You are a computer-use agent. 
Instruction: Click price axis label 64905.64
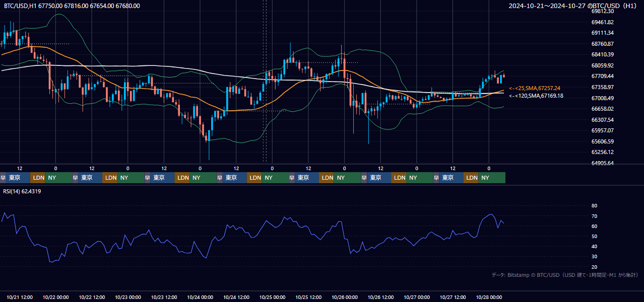[x=602, y=163]
